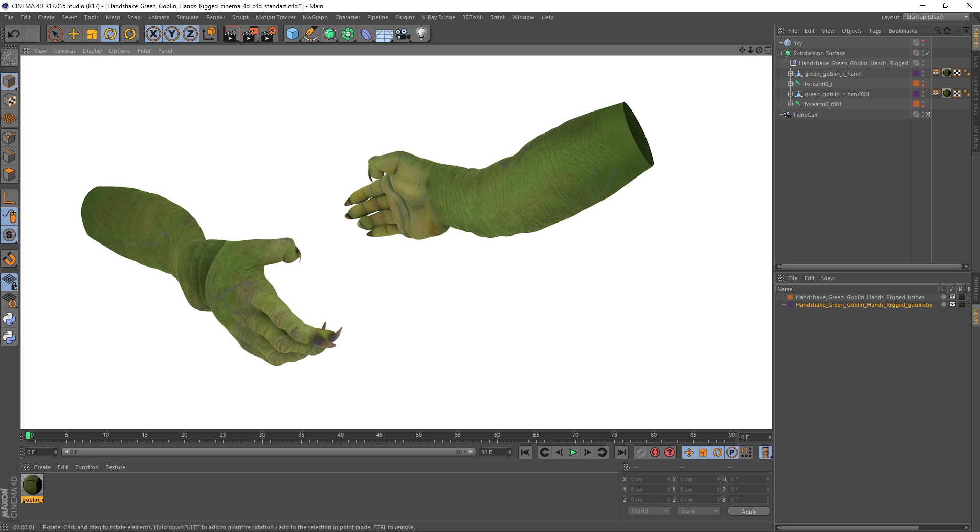This screenshot has width=980, height=532.
Task: Open the Scale mode dropdown
Action: [699, 511]
